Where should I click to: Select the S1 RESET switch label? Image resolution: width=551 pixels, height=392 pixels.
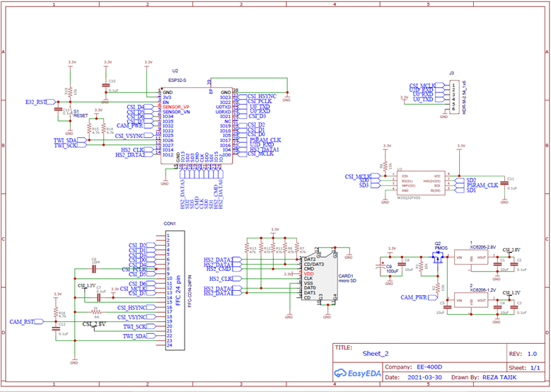click(81, 113)
